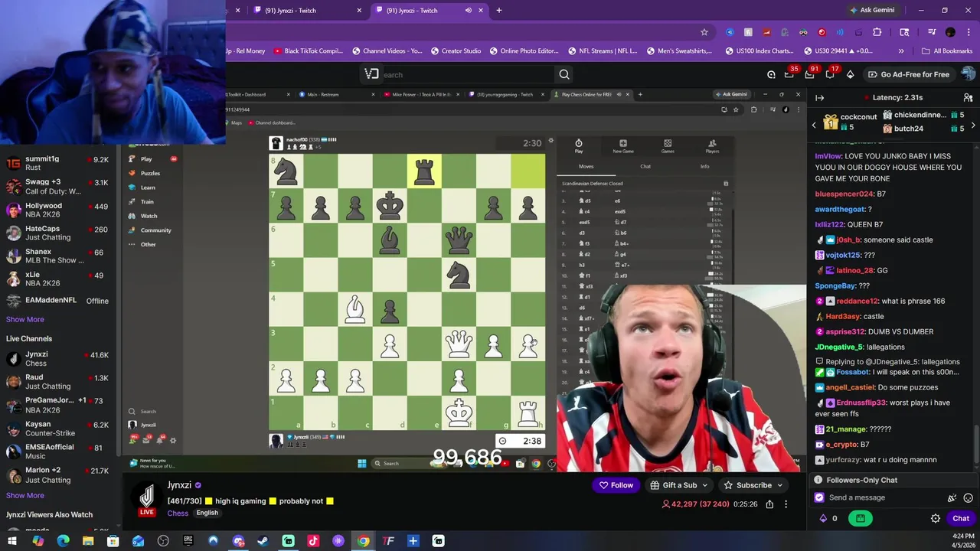Open HateCaps channel in sidebar
The image size is (980, 551).
click(x=57, y=233)
